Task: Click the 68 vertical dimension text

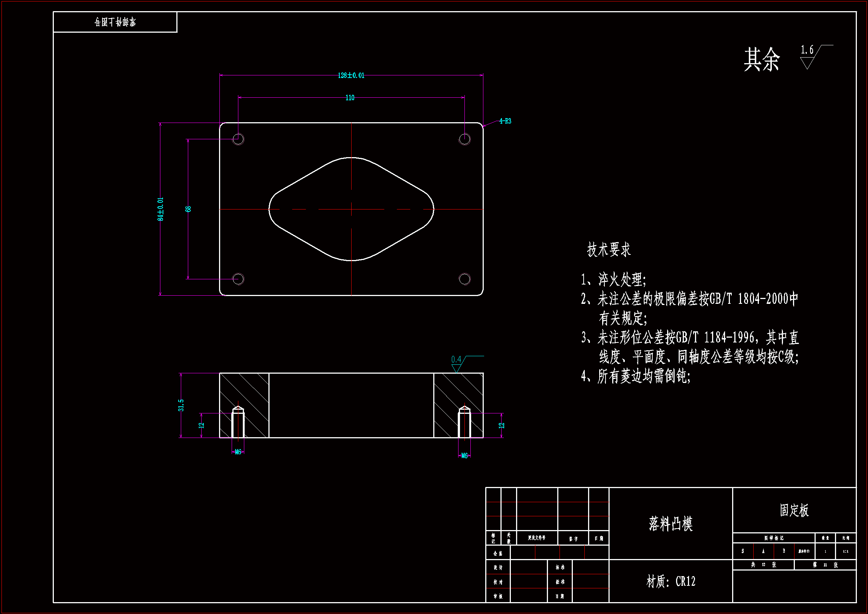Action: (188, 209)
